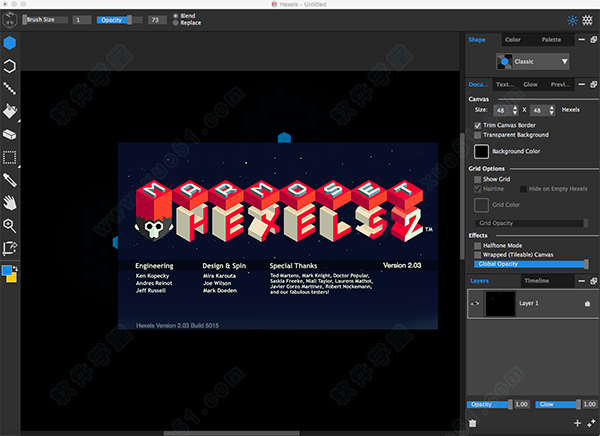Screen dimensions: 600x436
Task: Click the sparkle new effect layer icon
Action: click(x=591, y=423)
